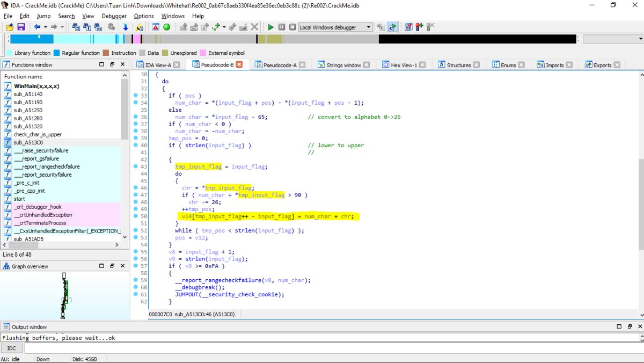Switch to the Pseudocode-A tab
The width and height of the screenshot is (644, 363).
coord(280,65)
